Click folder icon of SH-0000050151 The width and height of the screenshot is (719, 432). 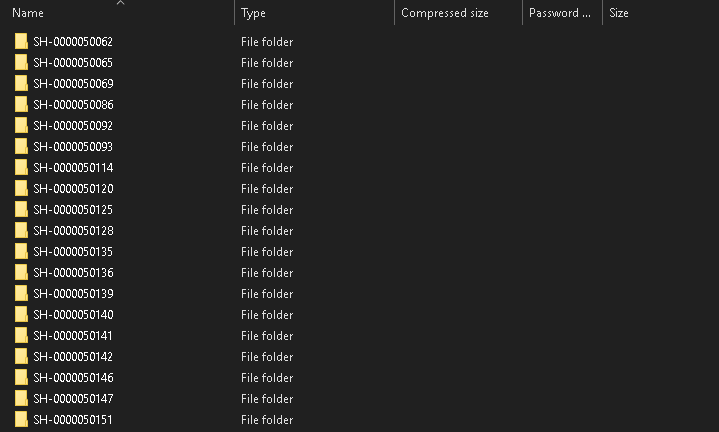21,420
